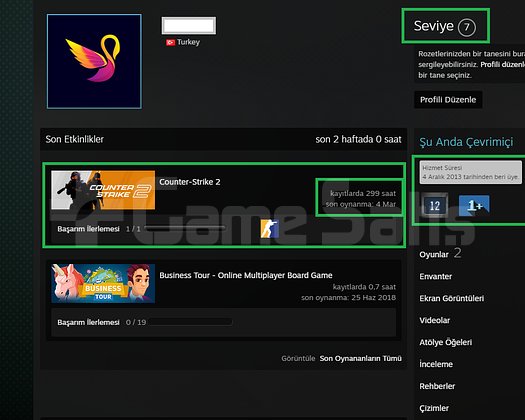Click Business Tour achievement progress bar

(x=189, y=322)
